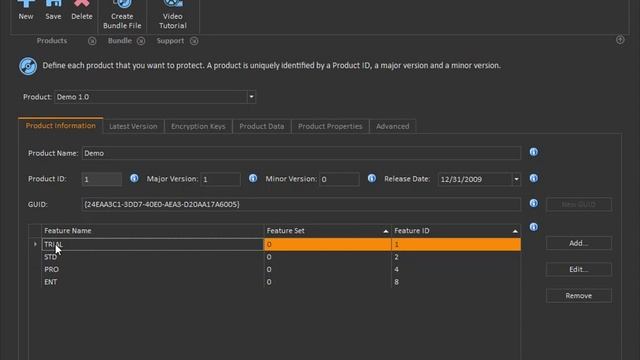Open the Encryption Keys tab
The image size is (640, 360).
198,127
